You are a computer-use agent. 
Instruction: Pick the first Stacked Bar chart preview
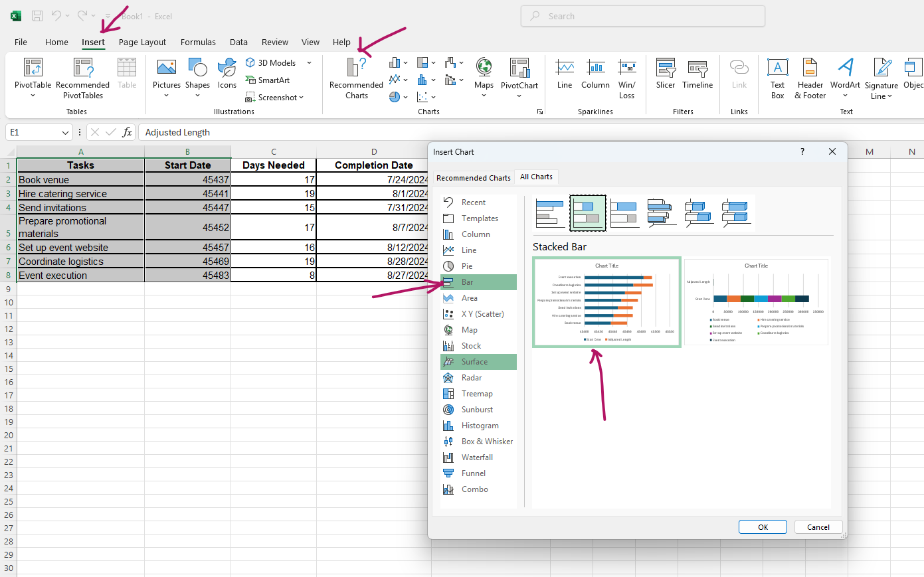point(606,301)
